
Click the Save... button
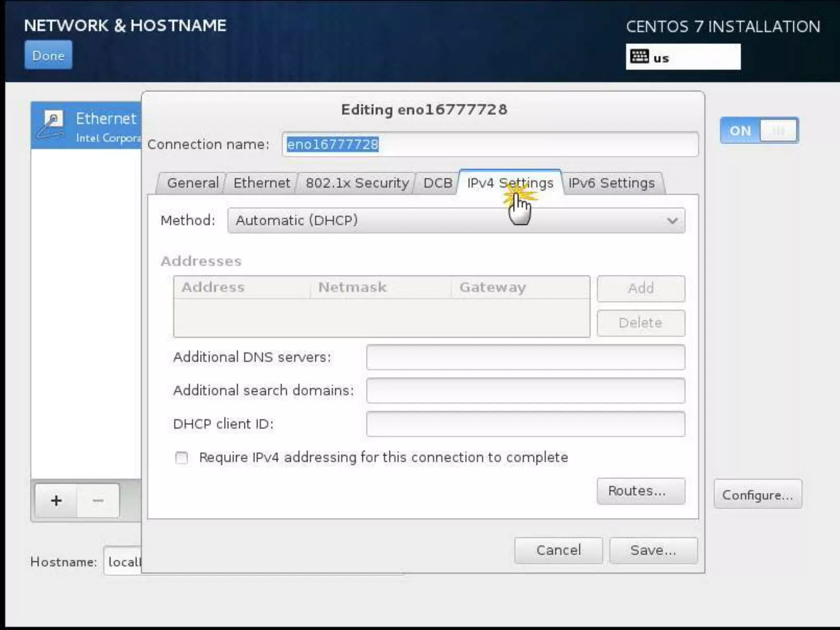tap(653, 551)
